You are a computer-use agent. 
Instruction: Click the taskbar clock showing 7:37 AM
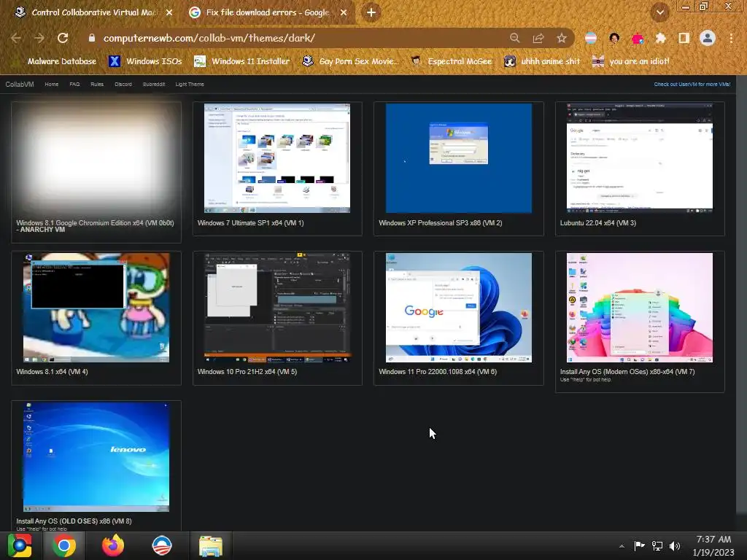click(713, 545)
